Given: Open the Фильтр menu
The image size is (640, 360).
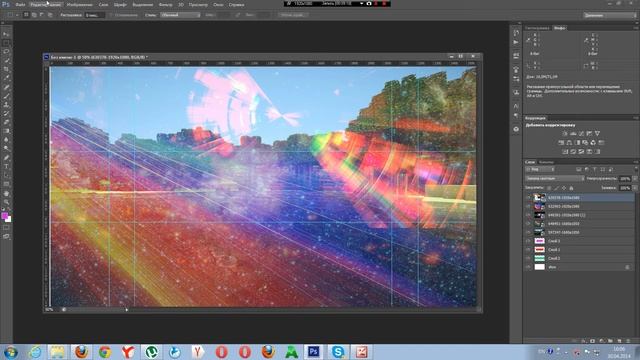Looking at the screenshot, I should (165, 5).
